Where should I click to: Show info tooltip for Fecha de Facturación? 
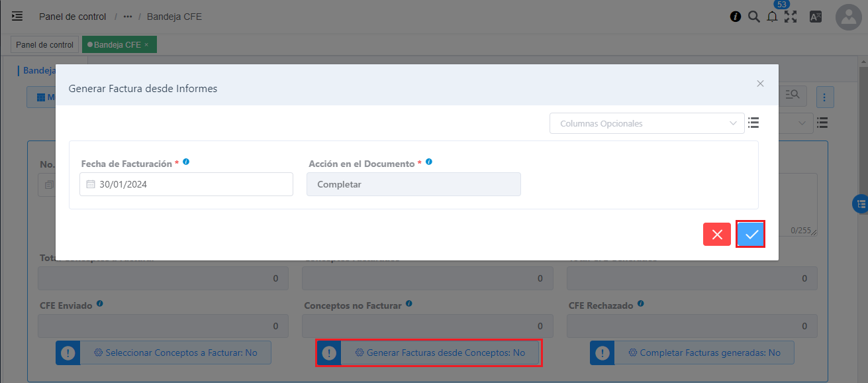tap(186, 162)
